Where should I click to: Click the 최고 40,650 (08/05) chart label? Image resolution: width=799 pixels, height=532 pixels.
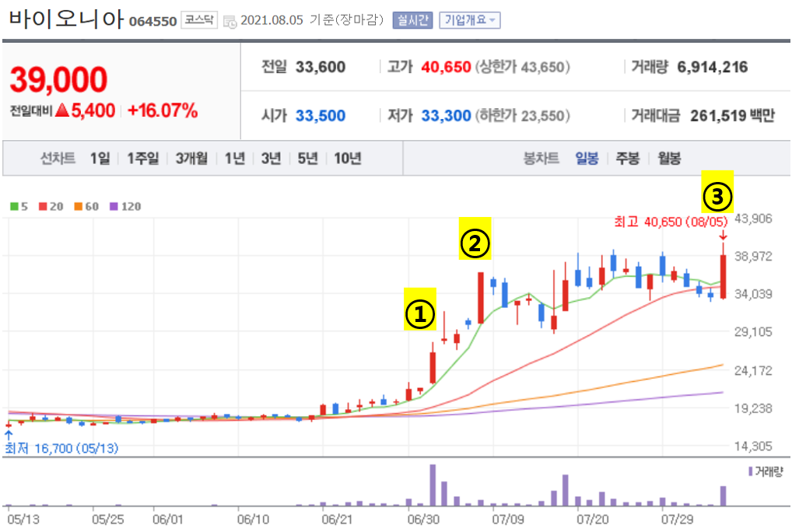(x=671, y=222)
